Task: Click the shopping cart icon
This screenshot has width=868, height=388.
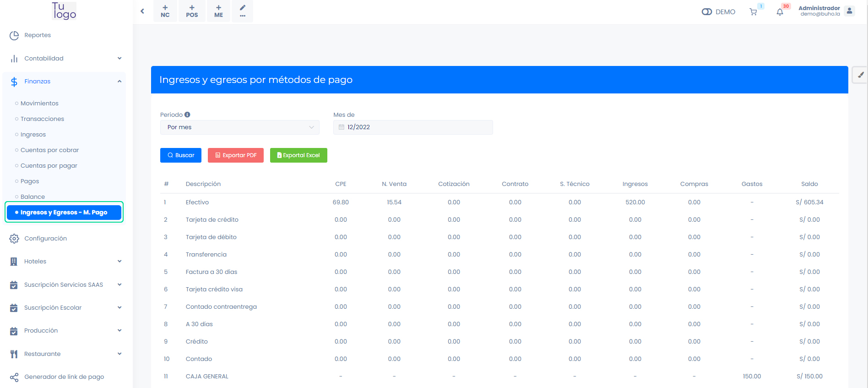Action: click(753, 12)
